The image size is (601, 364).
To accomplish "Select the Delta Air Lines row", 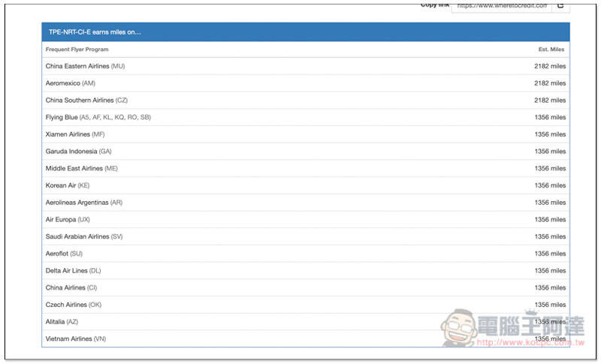I will pos(306,271).
